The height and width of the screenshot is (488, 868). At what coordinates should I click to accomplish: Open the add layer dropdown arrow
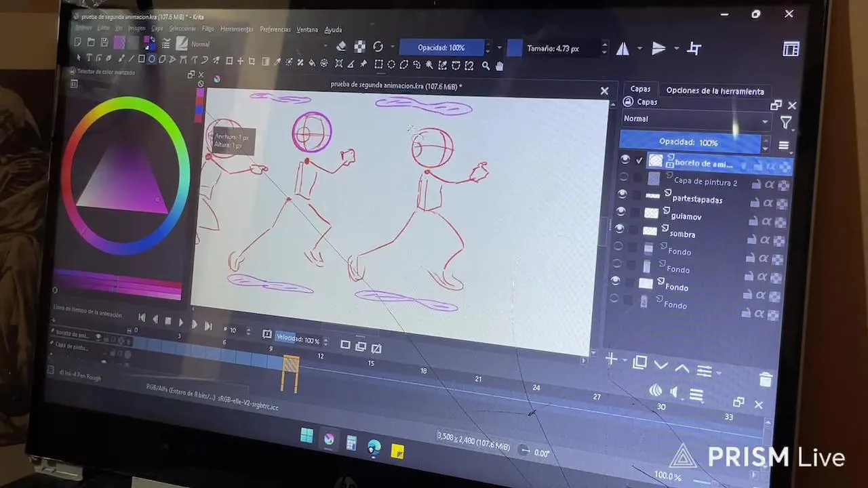click(x=623, y=361)
